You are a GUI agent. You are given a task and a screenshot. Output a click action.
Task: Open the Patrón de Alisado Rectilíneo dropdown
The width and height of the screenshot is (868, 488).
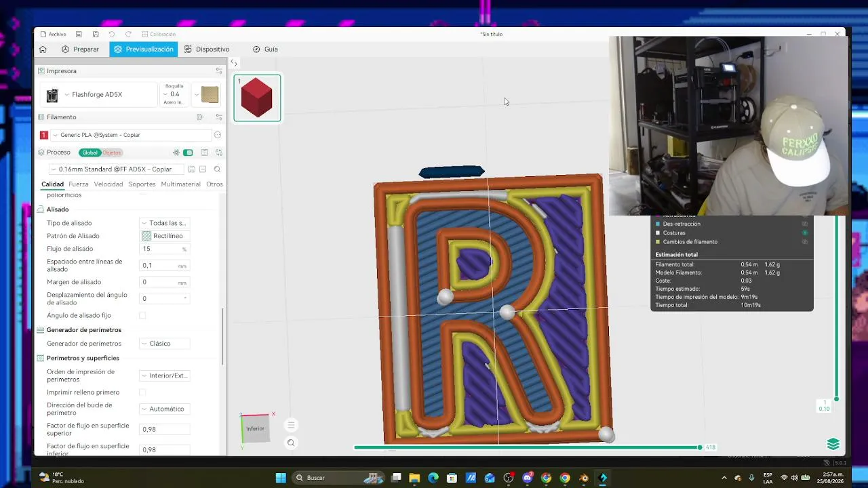pyautogui.click(x=164, y=236)
